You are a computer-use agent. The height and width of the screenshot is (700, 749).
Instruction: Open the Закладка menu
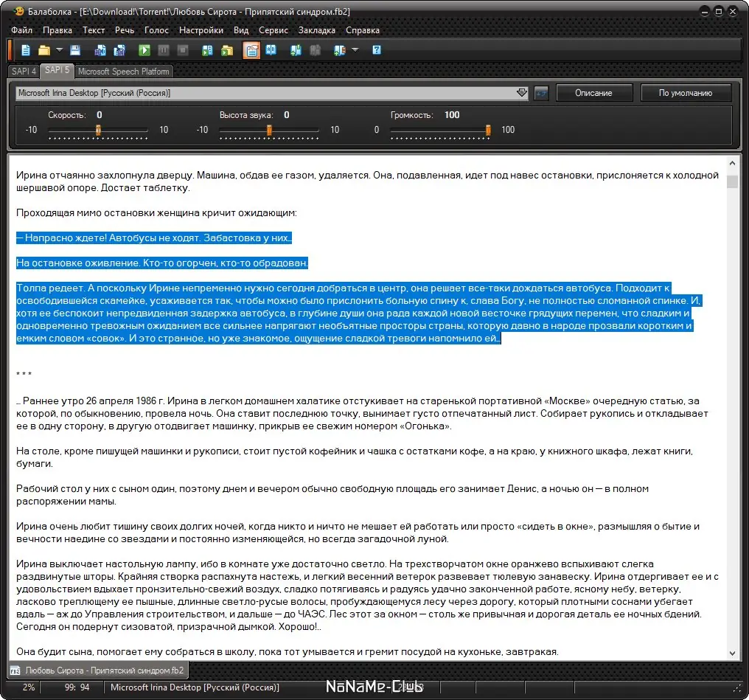click(x=317, y=30)
